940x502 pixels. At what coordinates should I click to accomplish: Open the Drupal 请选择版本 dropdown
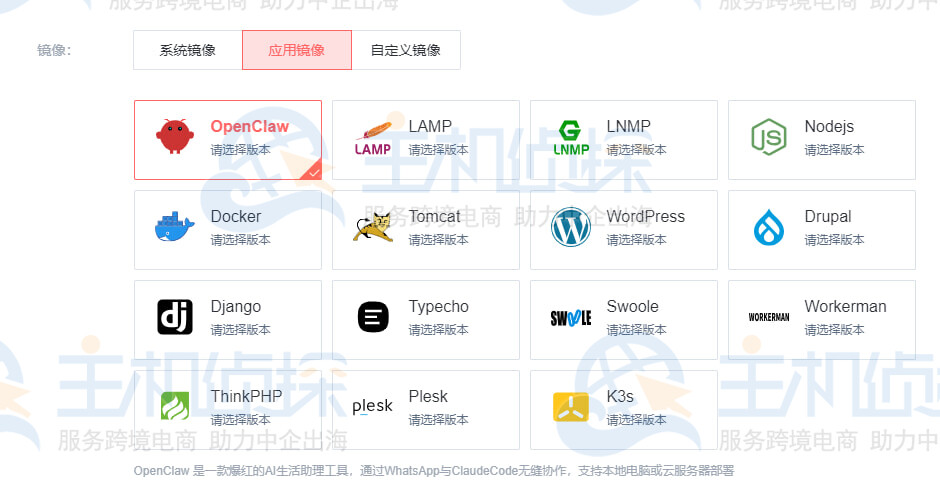[x=834, y=240]
